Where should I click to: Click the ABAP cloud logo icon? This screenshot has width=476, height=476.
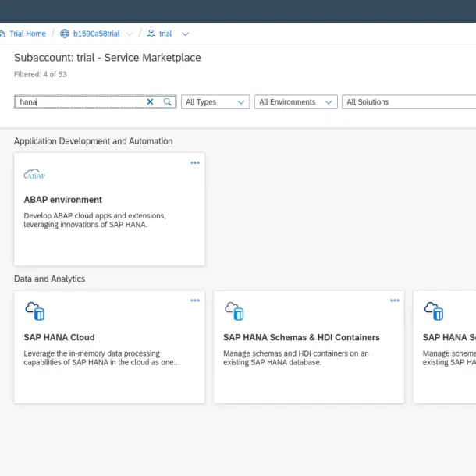tap(34, 174)
